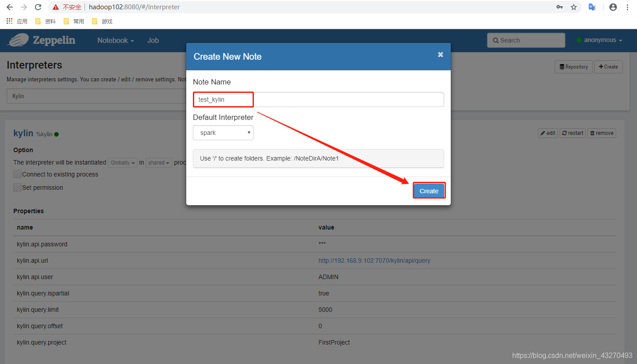Reload the page with refresh icon
This screenshot has width=637, height=364.
point(38,7)
